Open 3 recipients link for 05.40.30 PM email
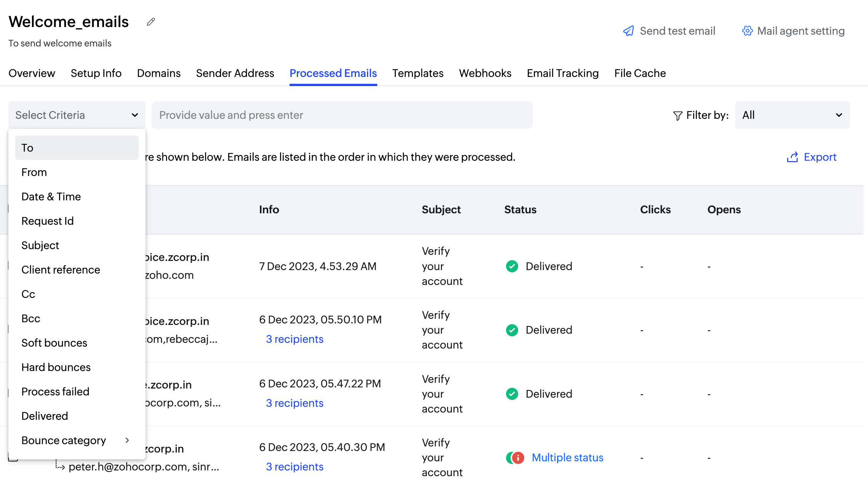This screenshot has height=483, width=868. pyautogui.click(x=295, y=467)
